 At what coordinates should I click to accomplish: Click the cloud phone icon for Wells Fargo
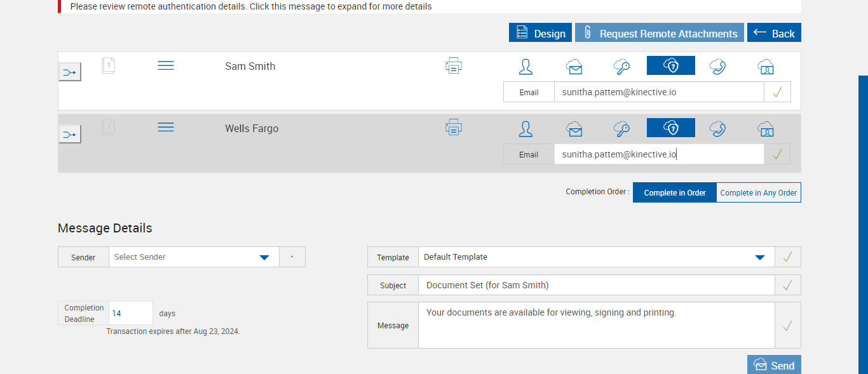coord(718,129)
